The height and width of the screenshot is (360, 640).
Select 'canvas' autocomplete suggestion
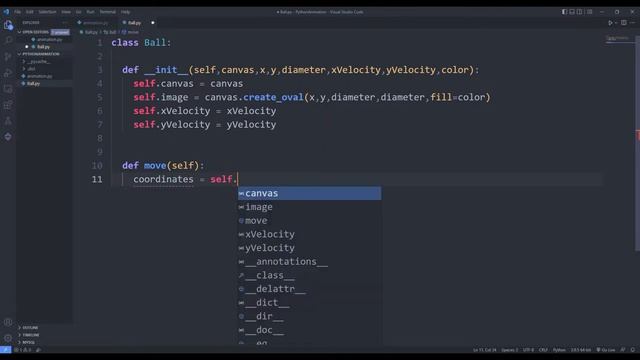[x=309, y=193]
